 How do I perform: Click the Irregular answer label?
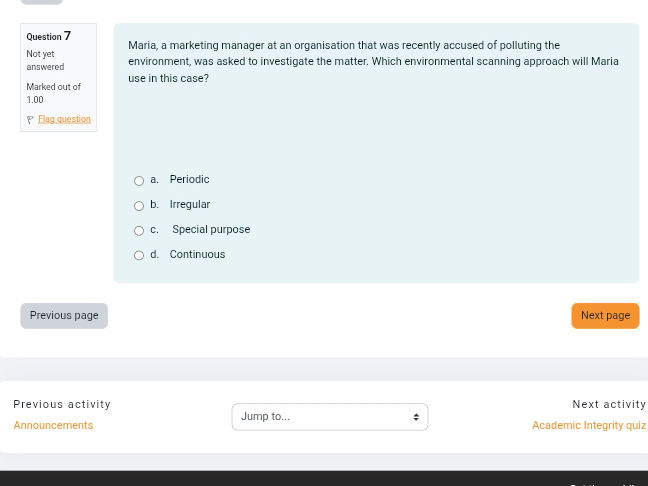point(189,205)
